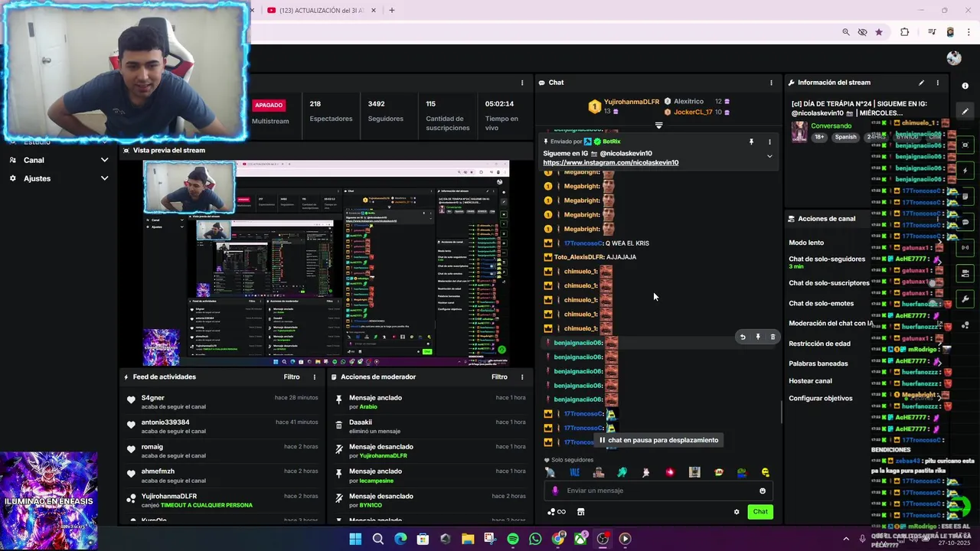This screenshot has height=551, width=980.
Task: Edit stream info with header pencil icon
Action: pyautogui.click(x=921, y=83)
